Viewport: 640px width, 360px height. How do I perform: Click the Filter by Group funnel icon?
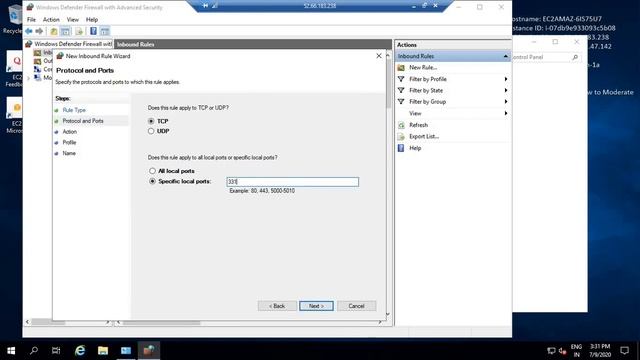[401, 102]
